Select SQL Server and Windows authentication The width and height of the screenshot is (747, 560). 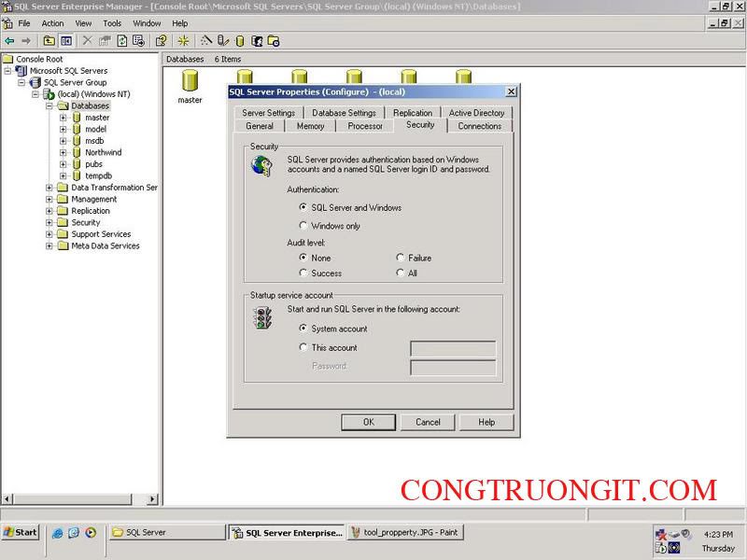click(x=303, y=207)
